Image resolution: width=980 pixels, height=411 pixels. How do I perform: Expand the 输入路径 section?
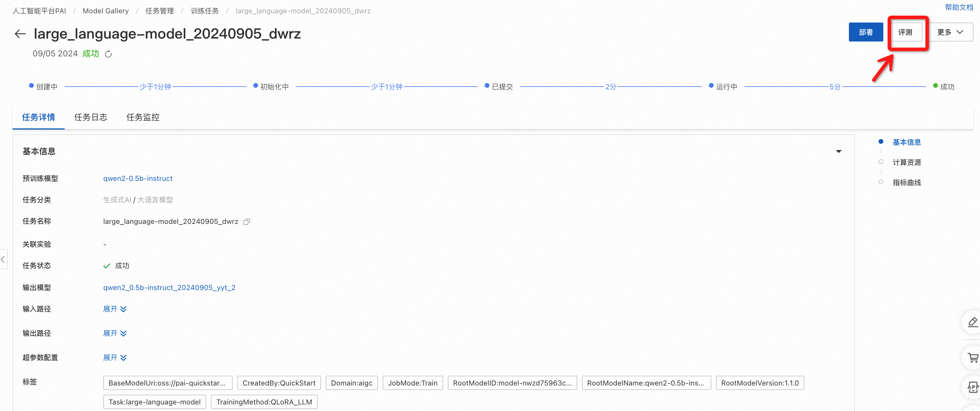[x=114, y=309]
